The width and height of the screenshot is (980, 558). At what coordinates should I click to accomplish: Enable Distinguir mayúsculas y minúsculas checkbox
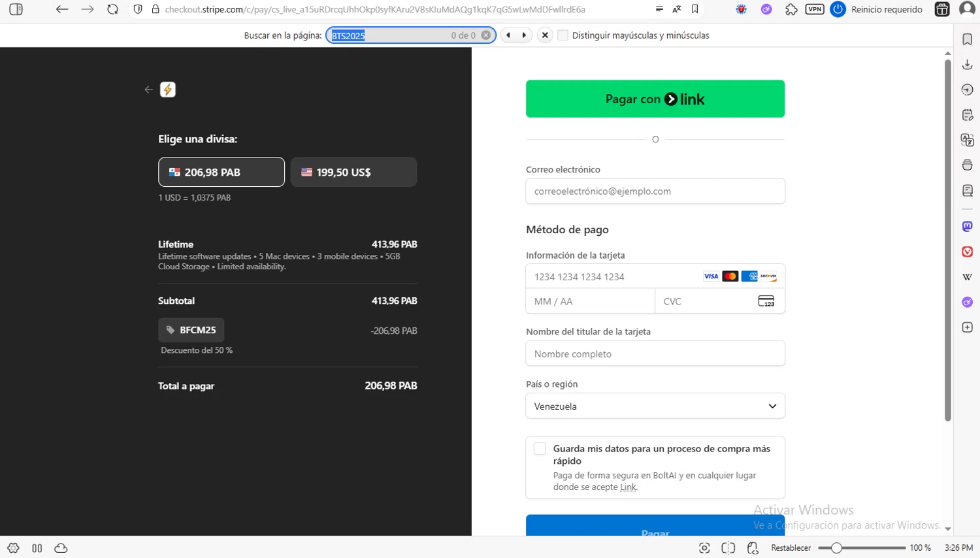point(563,35)
